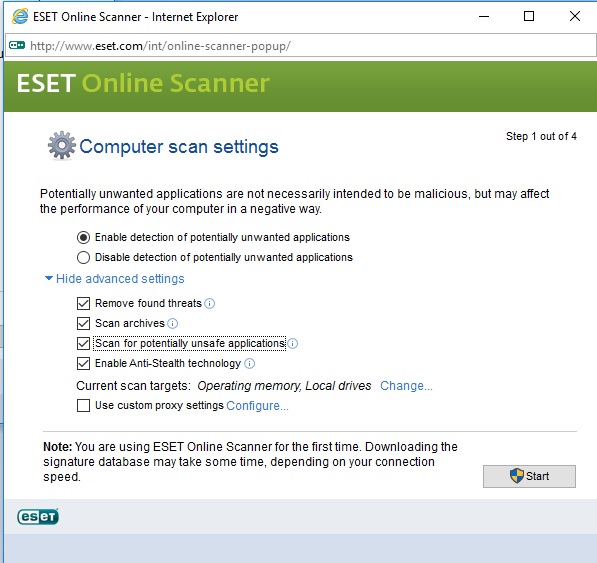Click the ESET logo in the footer
The image size is (597, 563).
click(38, 517)
